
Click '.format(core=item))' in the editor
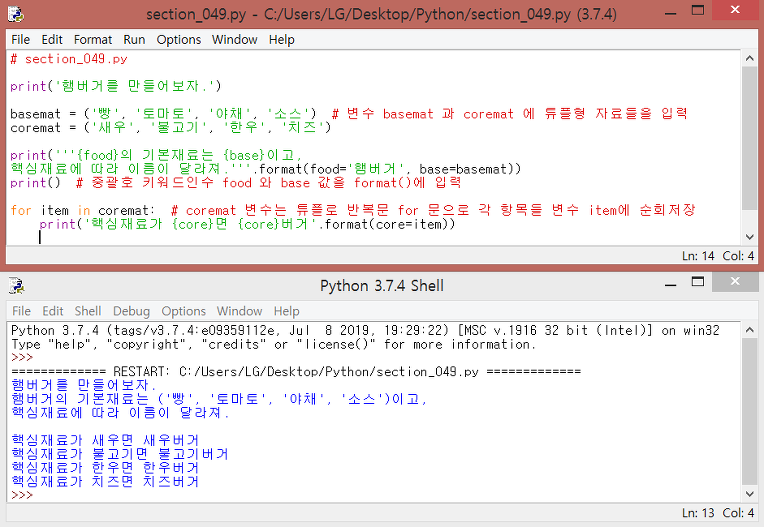pyautogui.click(x=386, y=224)
